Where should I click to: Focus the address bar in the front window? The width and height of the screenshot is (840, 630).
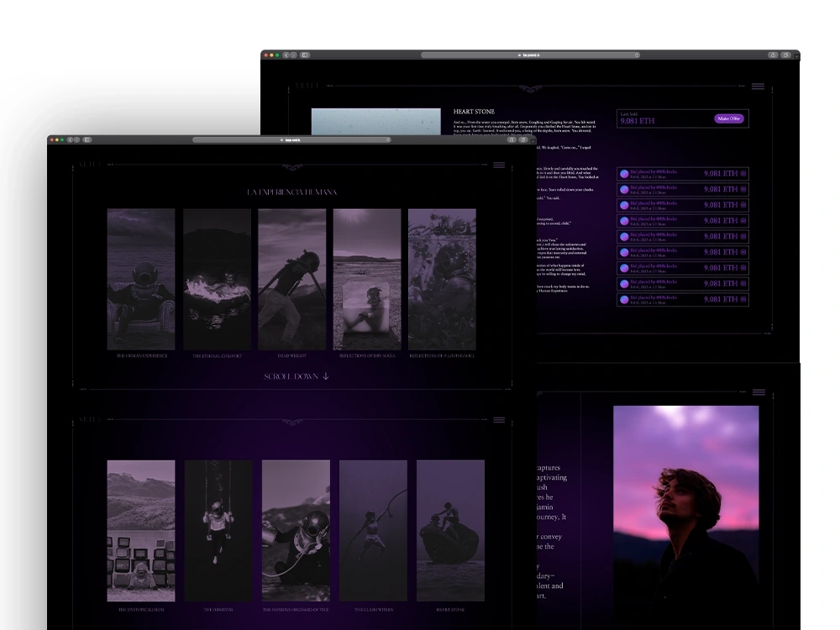tap(291, 139)
